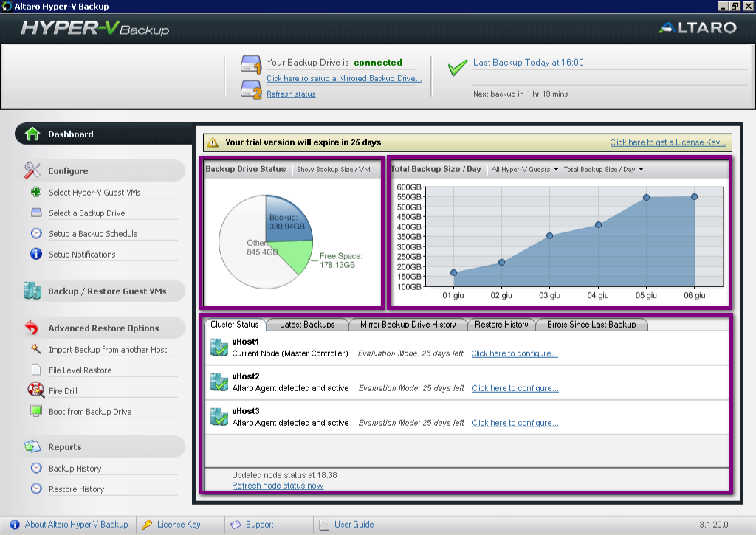This screenshot has width=756, height=535.
Task: Click the Support envelope icon in status bar
Action: 236,525
